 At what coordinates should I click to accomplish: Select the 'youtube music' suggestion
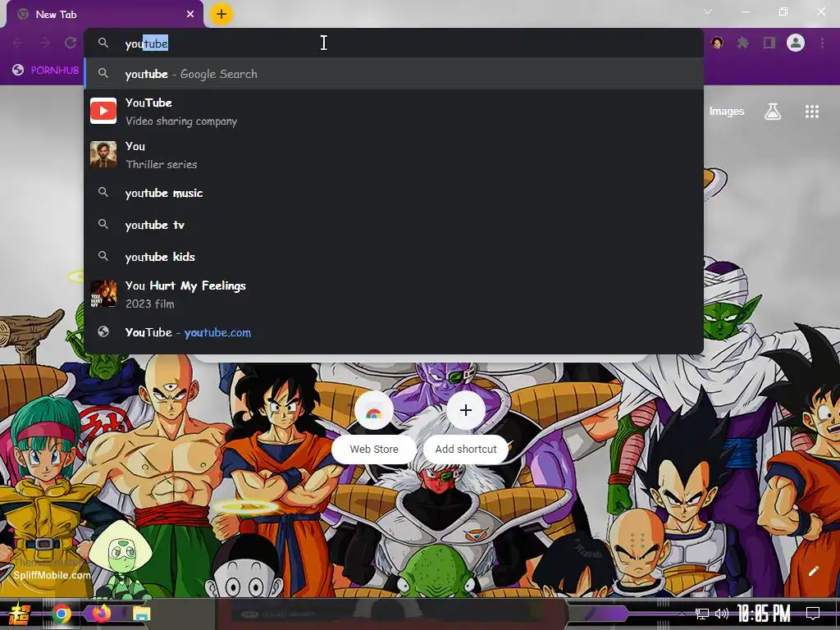(x=394, y=193)
